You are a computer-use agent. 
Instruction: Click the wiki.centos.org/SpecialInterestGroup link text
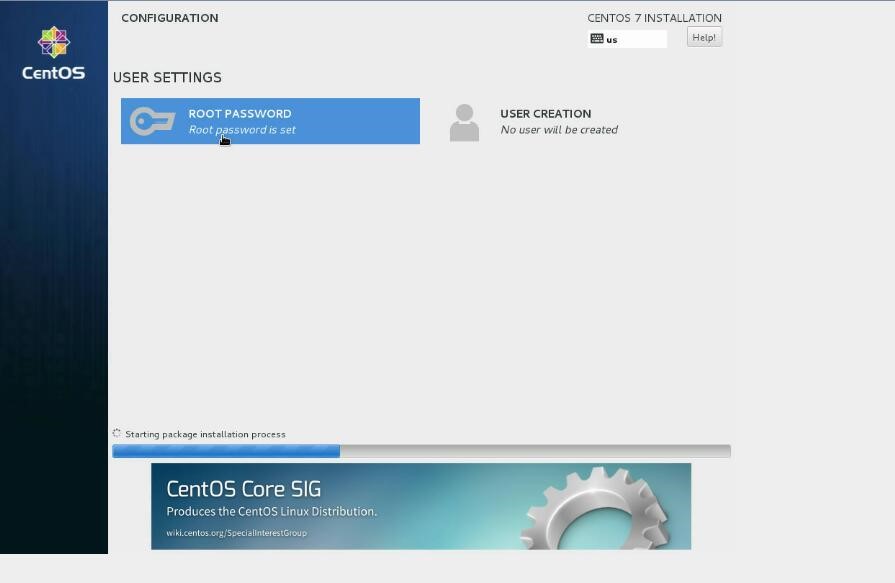point(236,533)
